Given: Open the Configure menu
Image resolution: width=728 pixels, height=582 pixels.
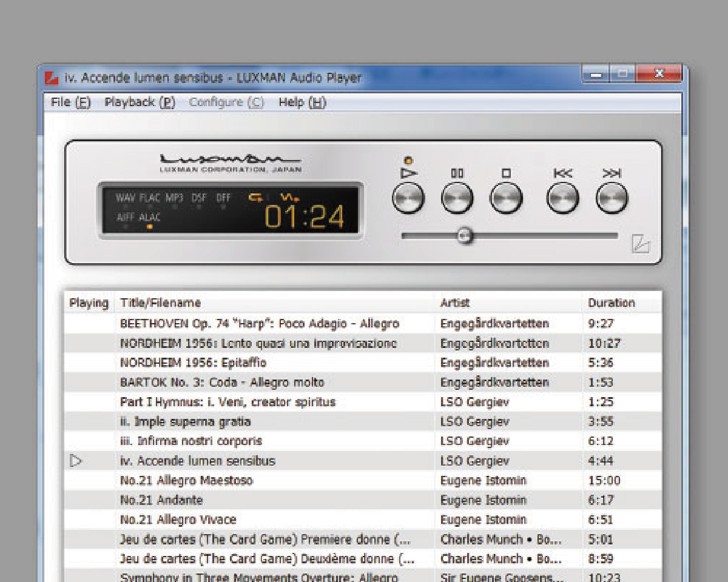Looking at the screenshot, I should (226, 102).
